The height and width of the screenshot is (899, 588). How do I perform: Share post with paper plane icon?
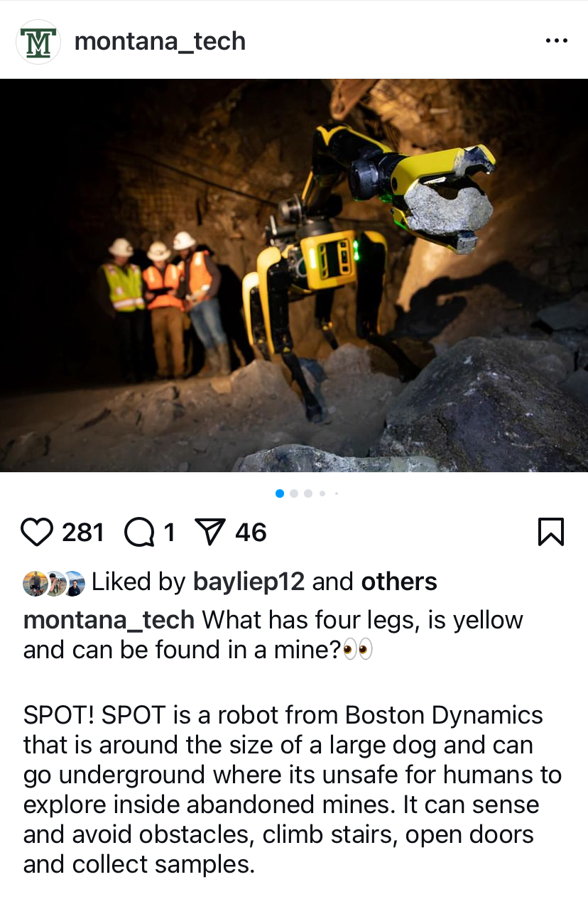[x=210, y=532]
